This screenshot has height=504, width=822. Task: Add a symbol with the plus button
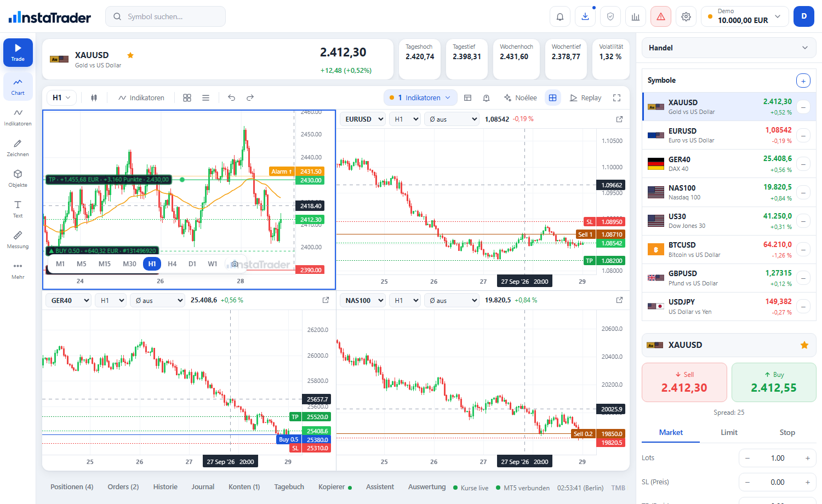pyautogui.click(x=803, y=81)
